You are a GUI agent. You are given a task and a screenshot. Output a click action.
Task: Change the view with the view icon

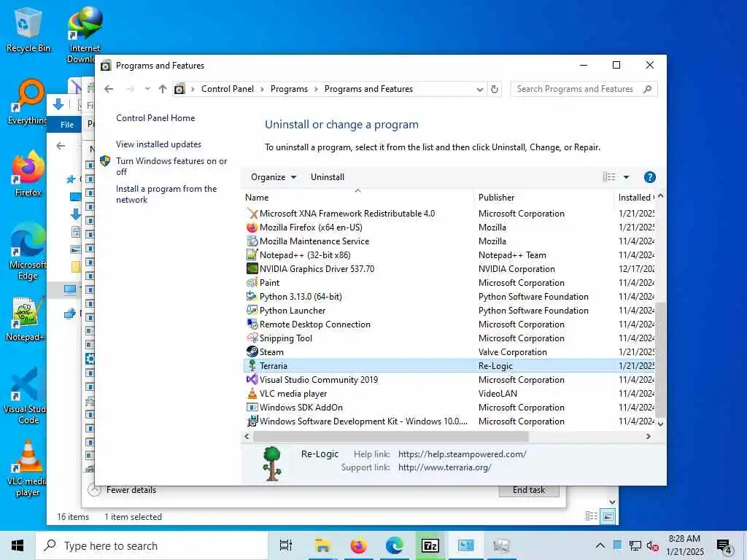click(609, 177)
